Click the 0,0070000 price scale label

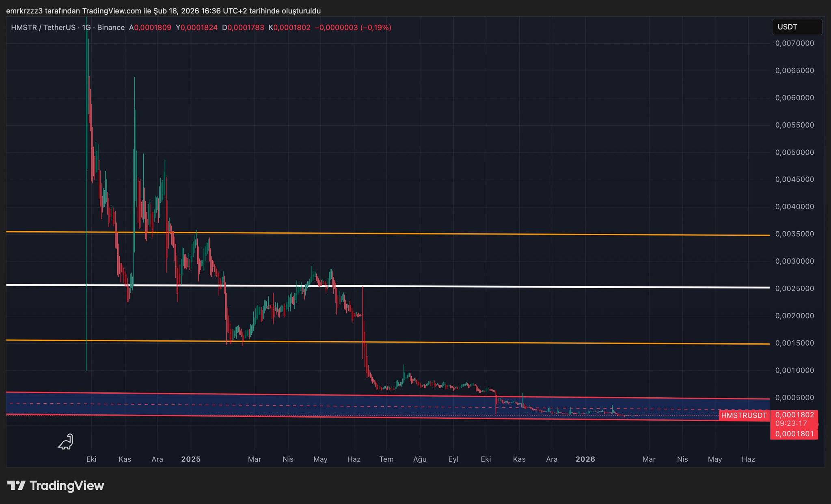[x=794, y=43]
